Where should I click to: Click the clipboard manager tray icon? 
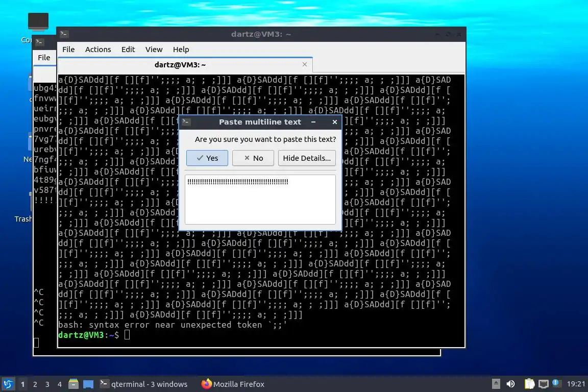coord(529,384)
